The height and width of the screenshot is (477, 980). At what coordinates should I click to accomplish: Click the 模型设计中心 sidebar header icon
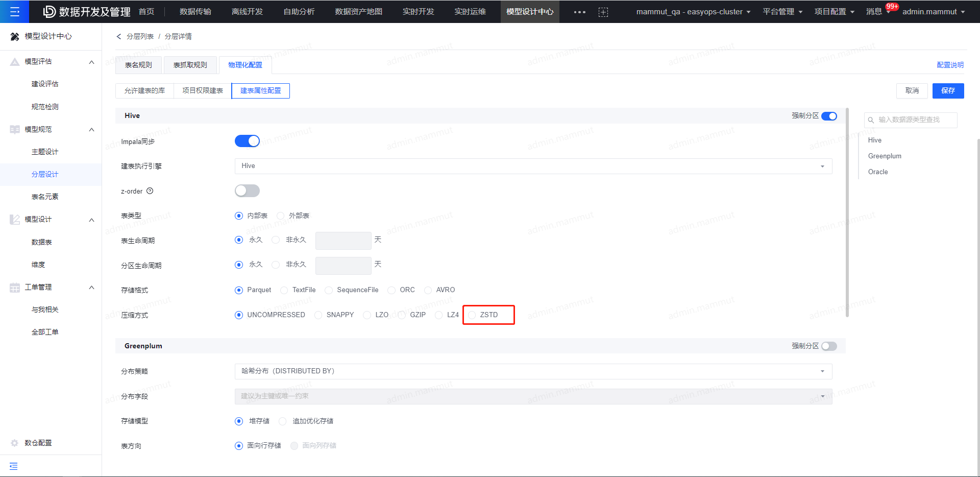pos(15,36)
